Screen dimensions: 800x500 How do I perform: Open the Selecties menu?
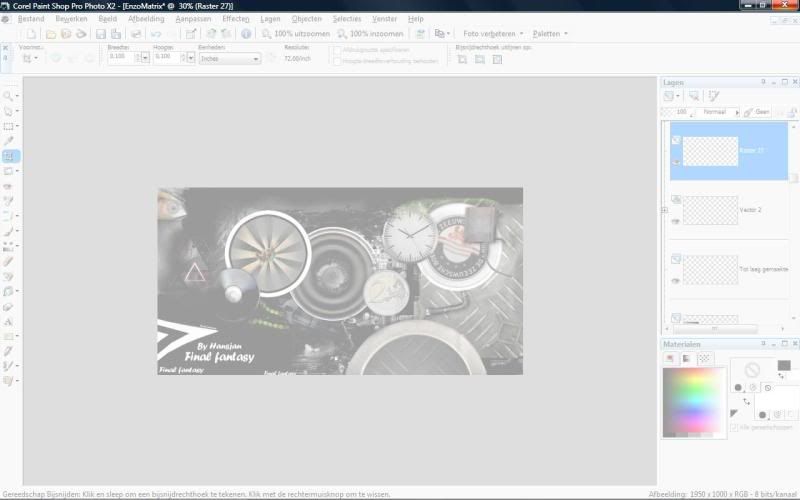click(x=347, y=19)
